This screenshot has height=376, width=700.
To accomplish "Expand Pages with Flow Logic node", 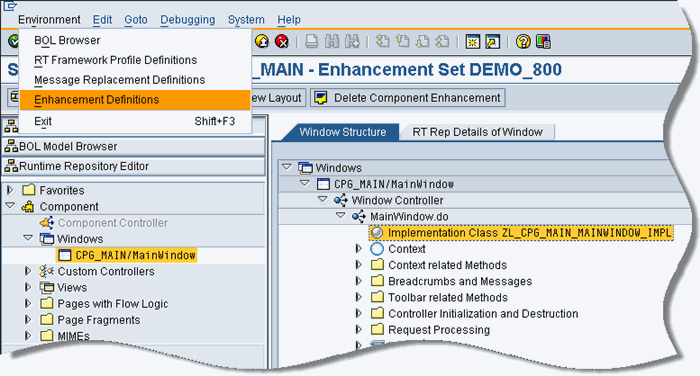I will tap(28, 303).
